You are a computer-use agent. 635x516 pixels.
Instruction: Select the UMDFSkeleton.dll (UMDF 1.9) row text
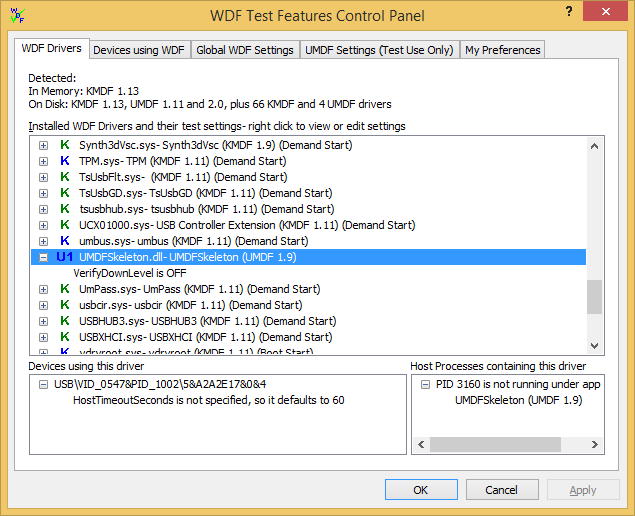click(x=188, y=257)
